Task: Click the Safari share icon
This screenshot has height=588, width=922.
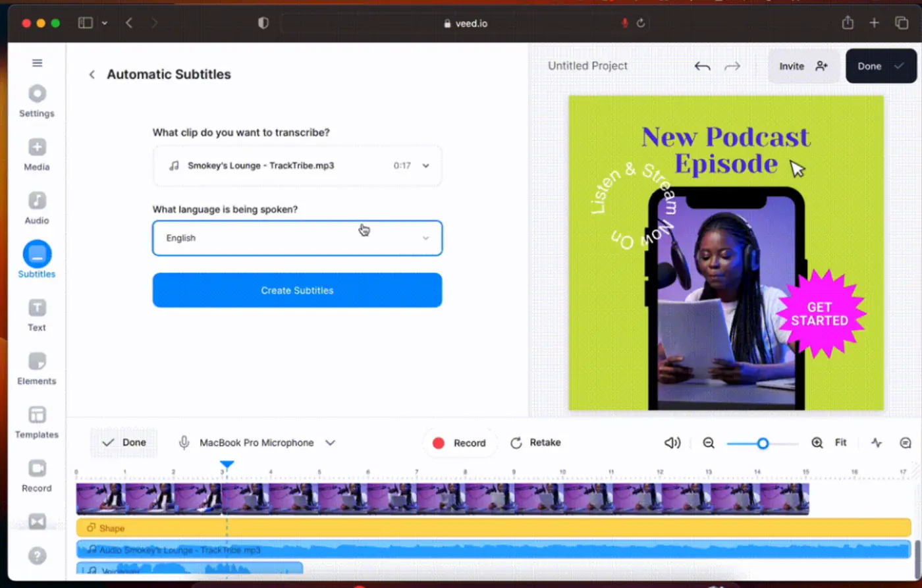Action: (848, 23)
